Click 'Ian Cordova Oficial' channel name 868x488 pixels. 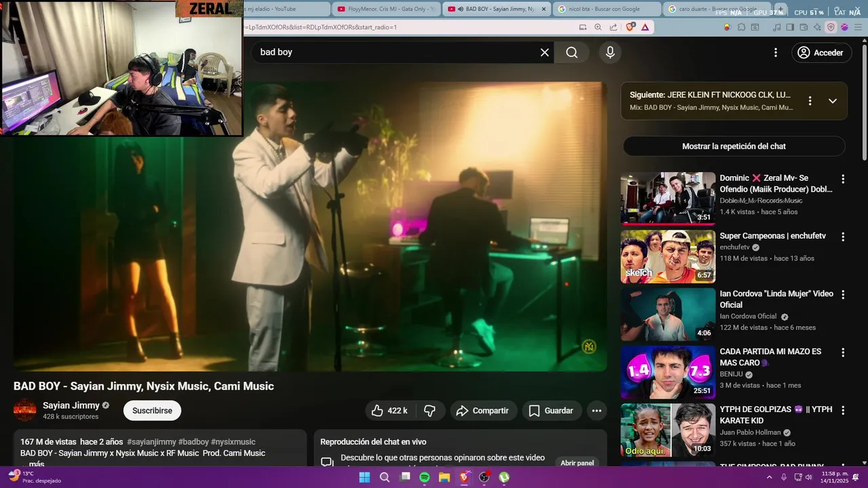click(x=748, y=317)
